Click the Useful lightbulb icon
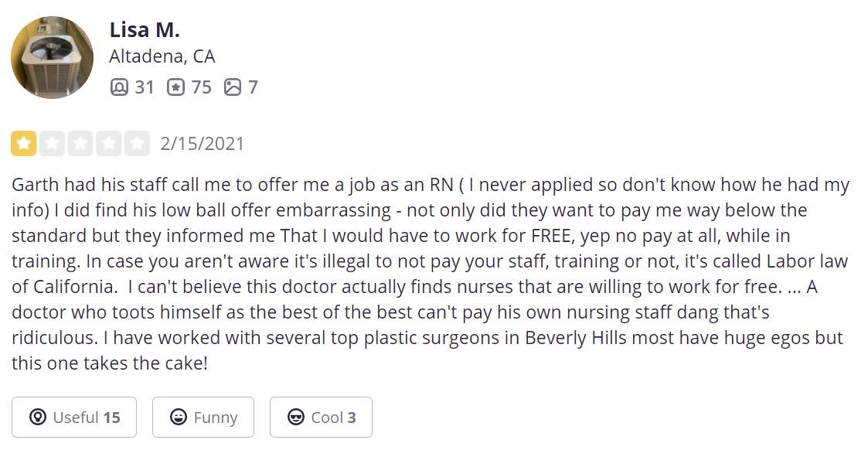The image size is (868, 450). (38, 417)
